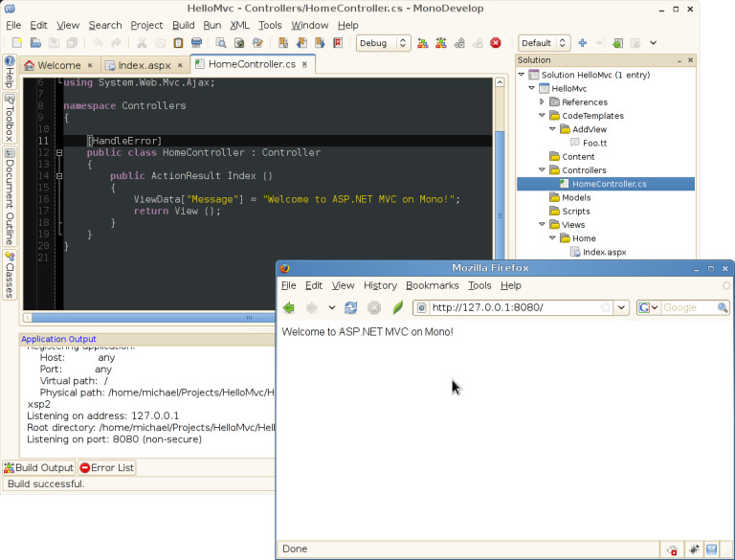The width and height of the screenshot is (735, 560).
Task: Click the Cut scissors icon
Action: 142,43
